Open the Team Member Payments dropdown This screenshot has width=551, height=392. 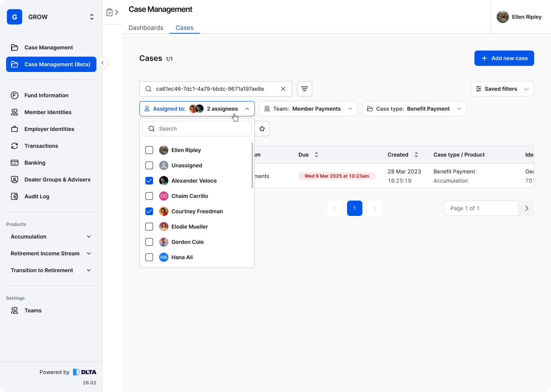point(308,109)
